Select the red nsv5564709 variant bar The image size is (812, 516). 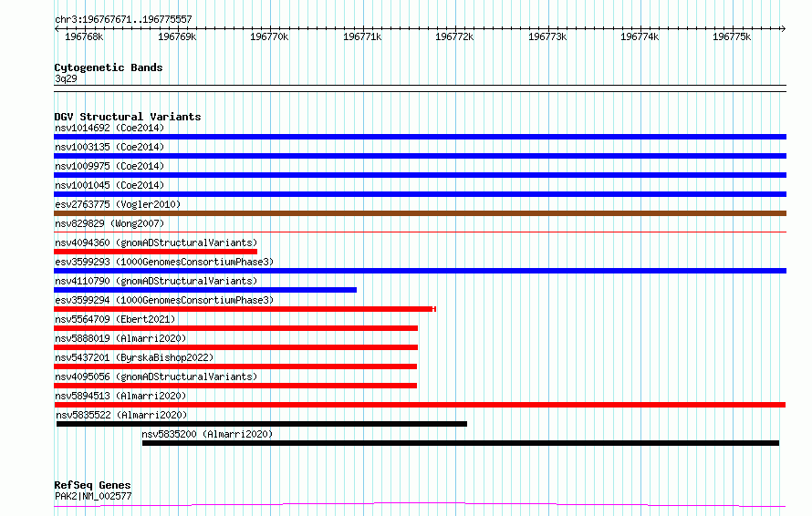tap(235, 328)
